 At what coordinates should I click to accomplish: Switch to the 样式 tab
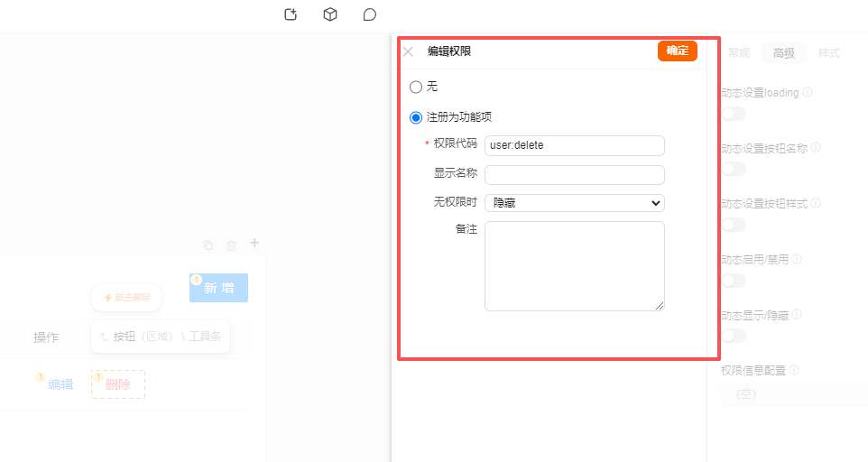point(828,53)
